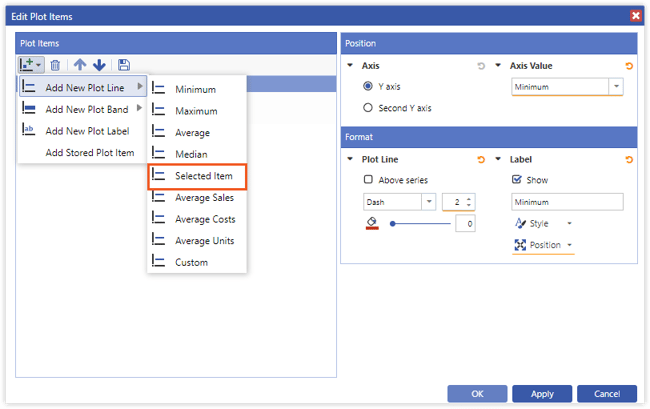Select Minimum from the plot line submenu
The width and height of the screenshot is (650, 409).
coord(197,89)
